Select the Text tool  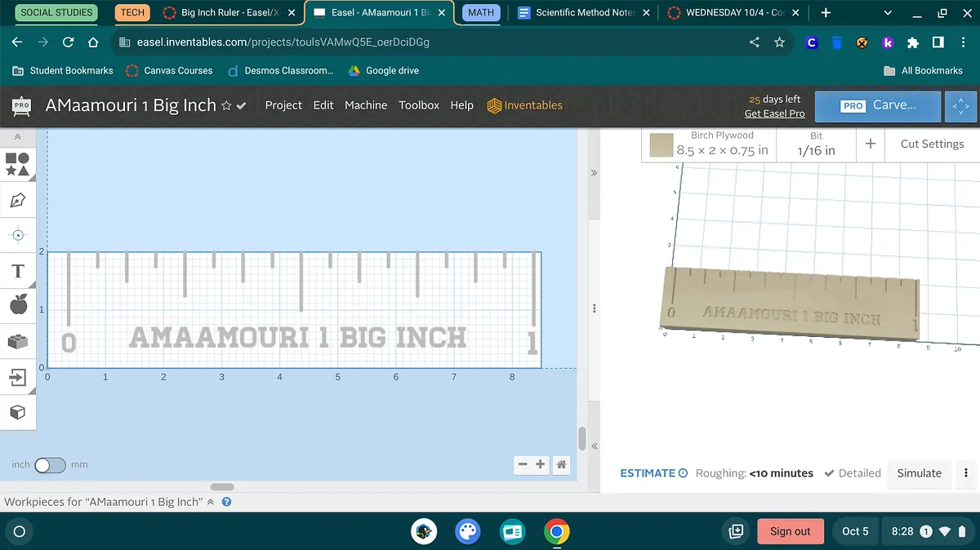pos(18,271)
